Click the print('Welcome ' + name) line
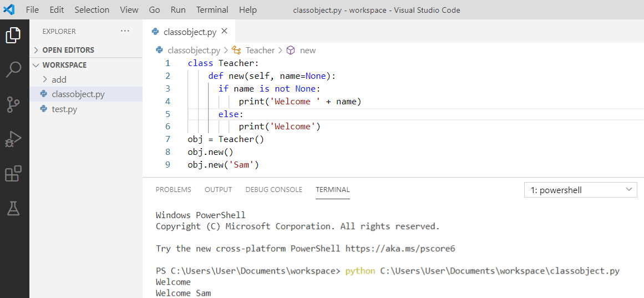Screen dimensions: 644x298 (x=300, y=101)
